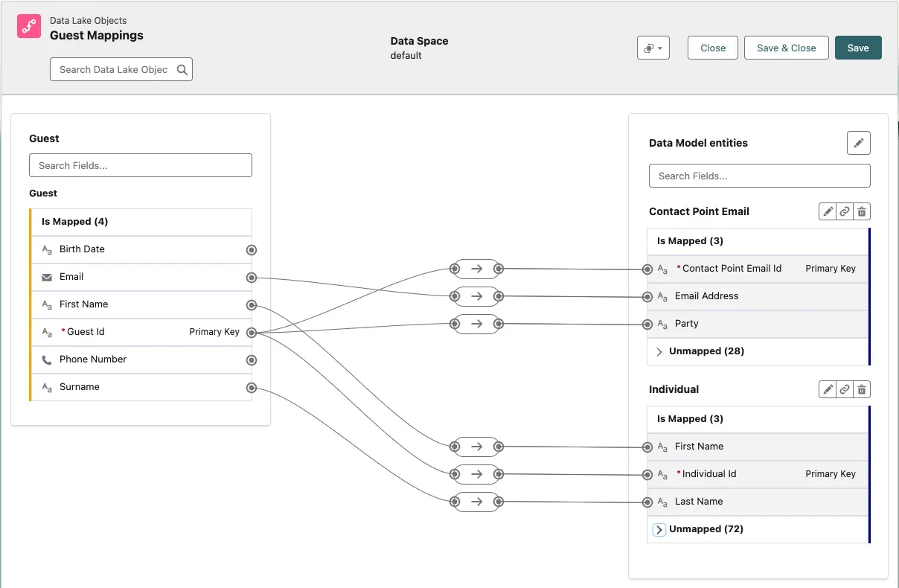Image resolution: width=899 pixels, height=588 pixels.
Task: Delete the Individual entity mapping
Action: (862, 389)
